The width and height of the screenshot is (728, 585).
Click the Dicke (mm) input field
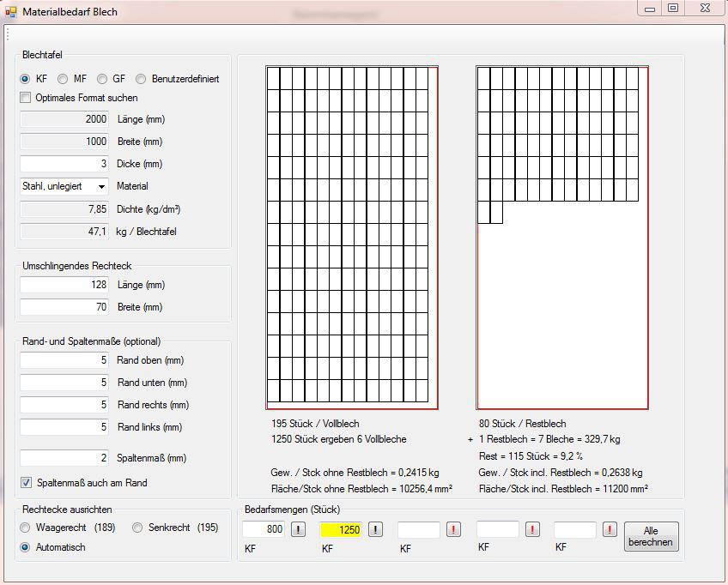(x=64, y=164)
